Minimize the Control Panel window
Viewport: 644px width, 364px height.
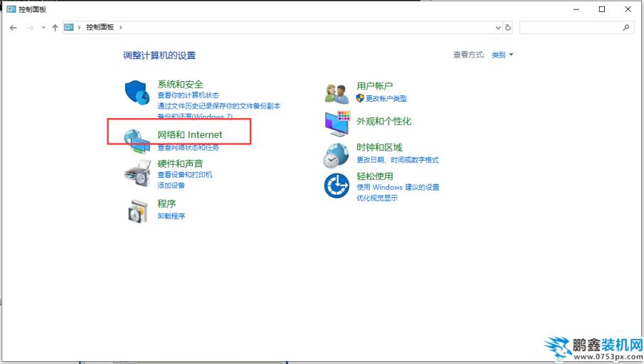[576, 9]
